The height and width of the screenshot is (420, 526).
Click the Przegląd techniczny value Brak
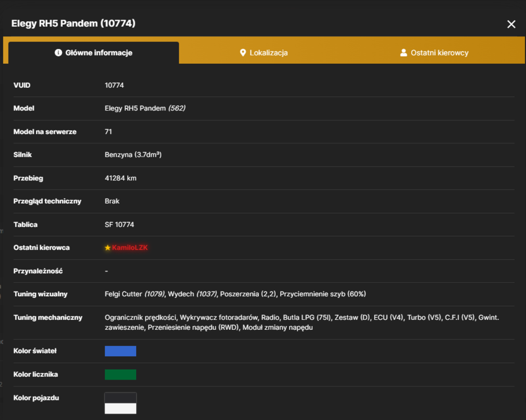pyautogui.click(x=112, y=201)
